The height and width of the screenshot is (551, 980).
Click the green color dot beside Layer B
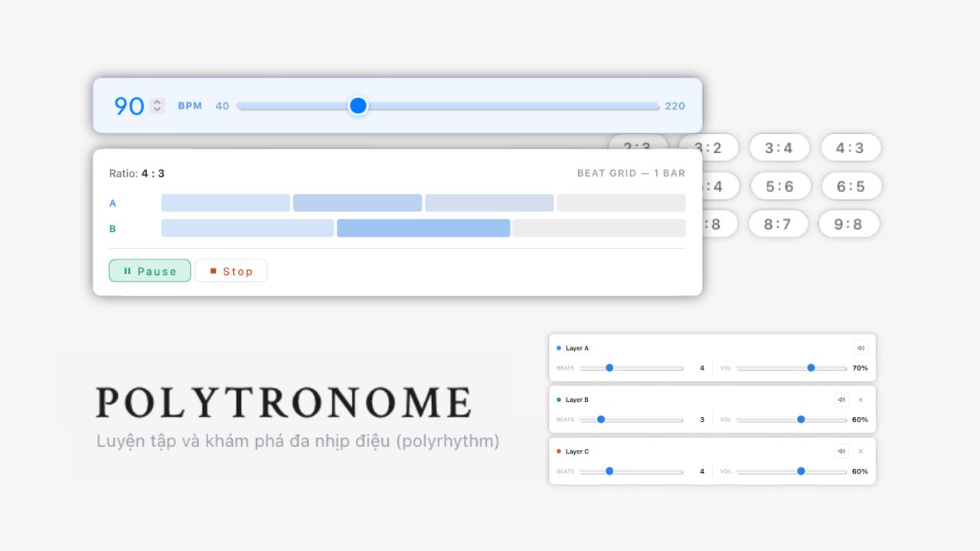(559, 399)
